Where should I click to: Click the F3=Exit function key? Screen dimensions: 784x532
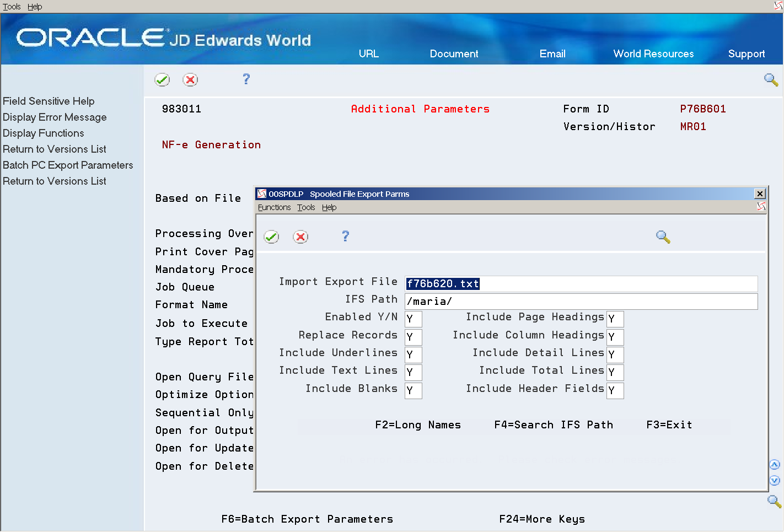669,424
